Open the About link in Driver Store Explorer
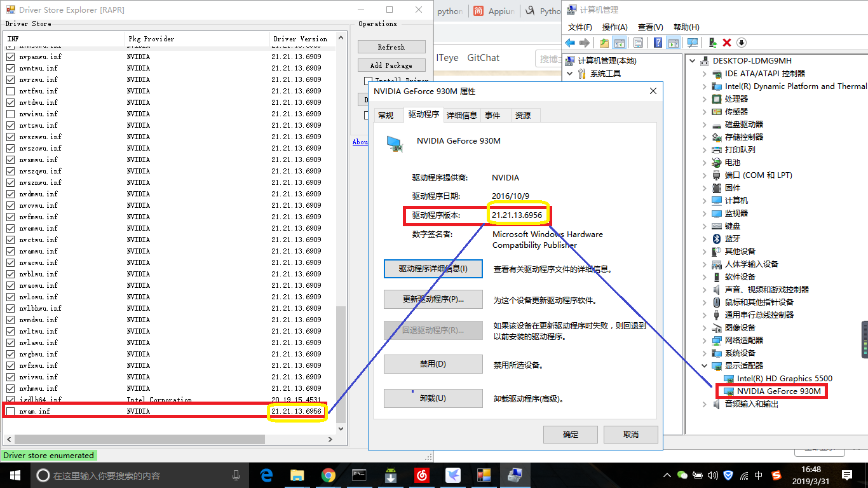The width and height of the screenshot is (868, 488). click(360, 142)
